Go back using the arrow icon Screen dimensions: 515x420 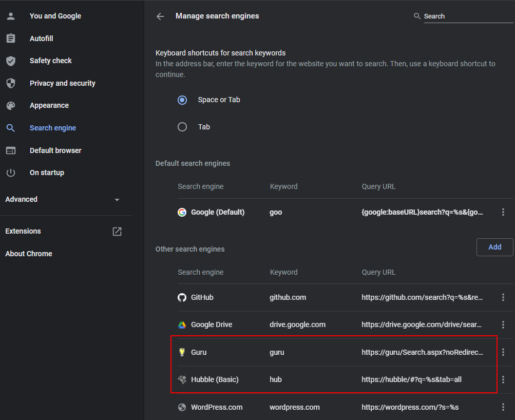(160, 16)
